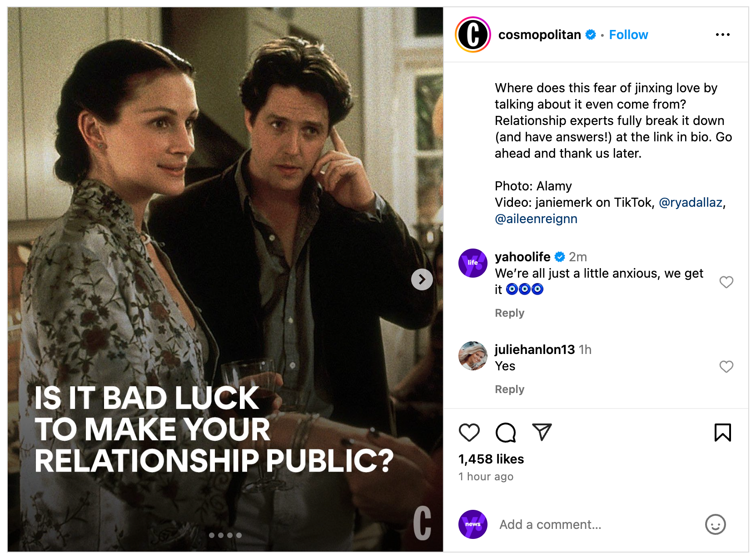Share post via the paper plane icon
Image resolution: width=756 pixels, height=558 pixels.
(x=542, y=432)
